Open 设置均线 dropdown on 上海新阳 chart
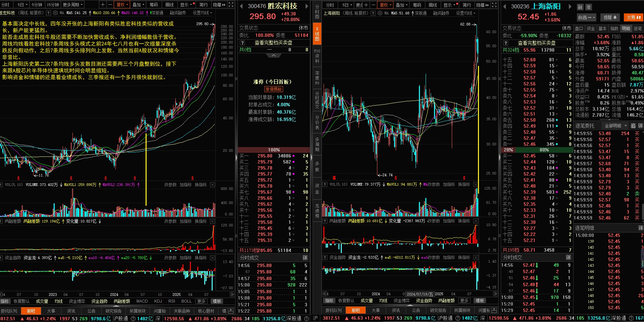Screen dimensions: 644x322 click(x=466, y=13)
